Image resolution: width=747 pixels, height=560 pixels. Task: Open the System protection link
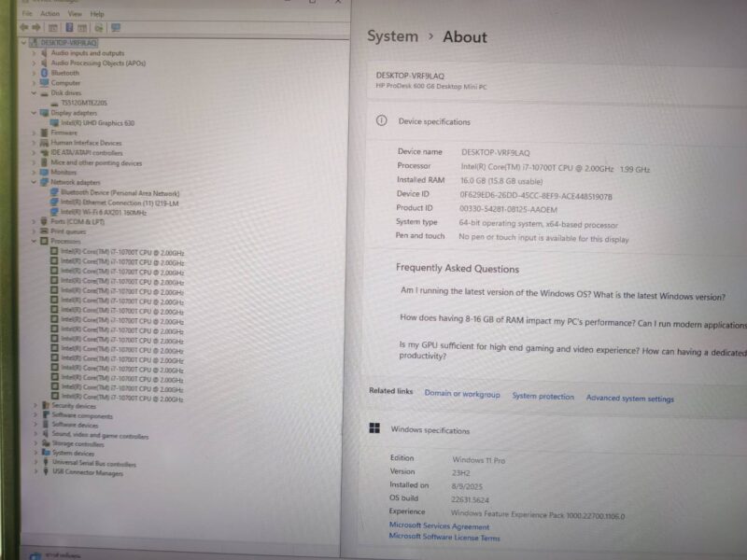pyautogui.click(x=543, y=396)
